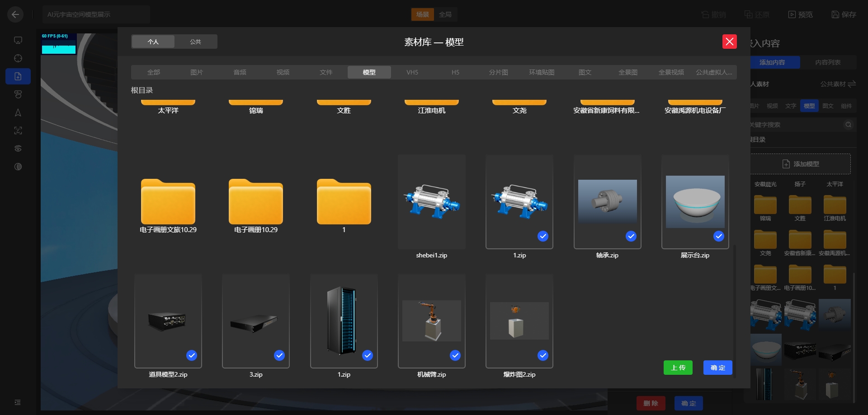Open the sphere/material icon in left sidebar
868x415 pixels.
(18, 166)
